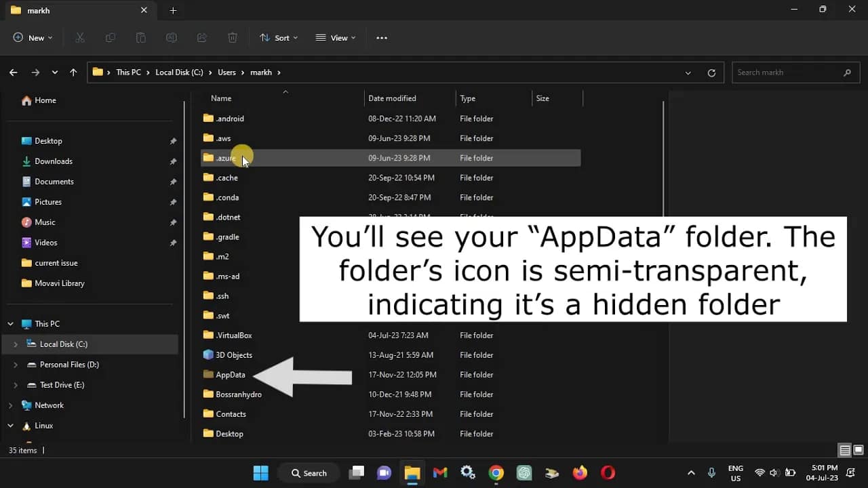Open Google Chrome from the taskbar
The image size is (868, 488).
tap(496, 472)
